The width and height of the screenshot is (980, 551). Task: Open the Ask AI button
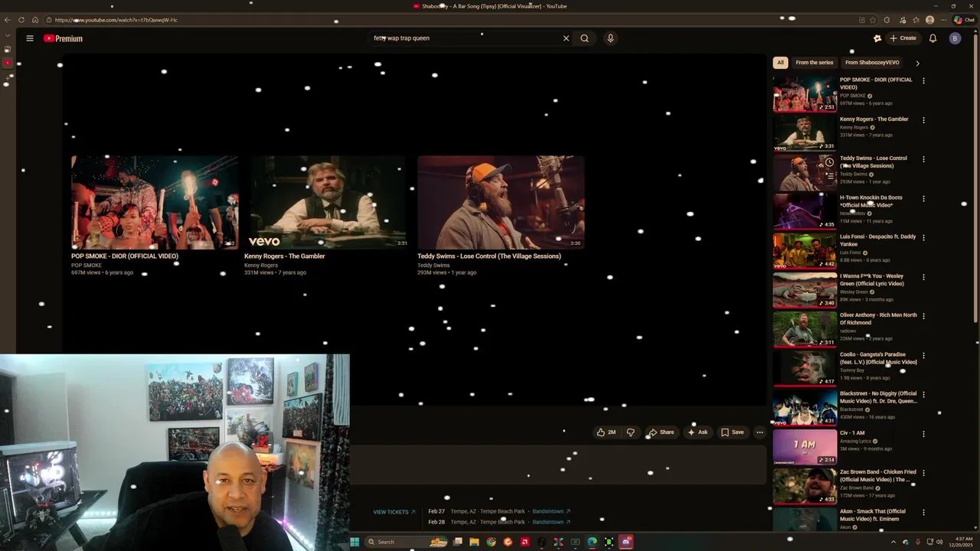tap(697, 432)
